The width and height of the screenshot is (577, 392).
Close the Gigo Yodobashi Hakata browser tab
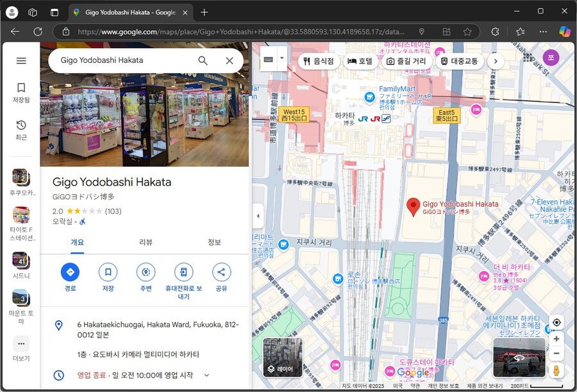pyautogui.click(x=185, y=13)
